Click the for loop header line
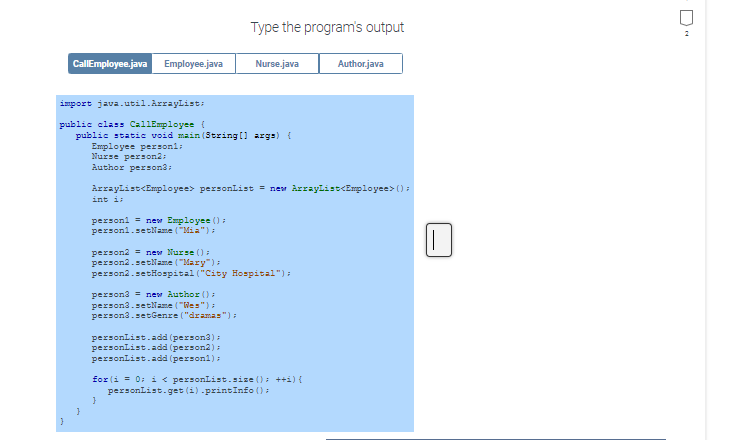 point(197,379)
